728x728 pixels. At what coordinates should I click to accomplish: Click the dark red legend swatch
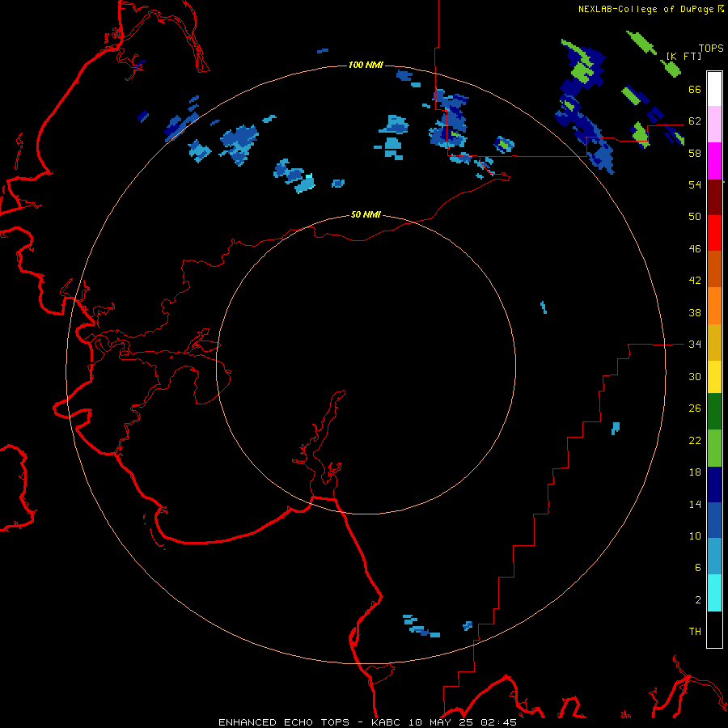click(x=714, y=197)
